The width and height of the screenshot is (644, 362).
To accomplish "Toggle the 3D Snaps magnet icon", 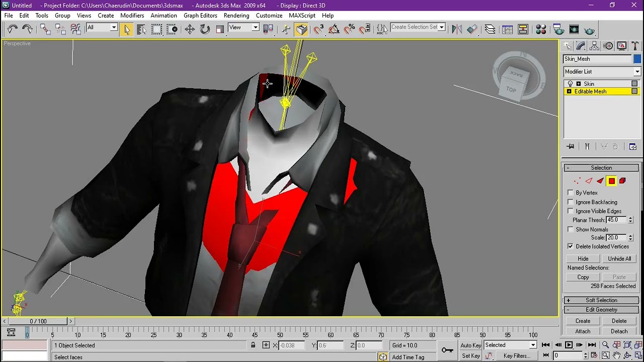I will point(318,29).
